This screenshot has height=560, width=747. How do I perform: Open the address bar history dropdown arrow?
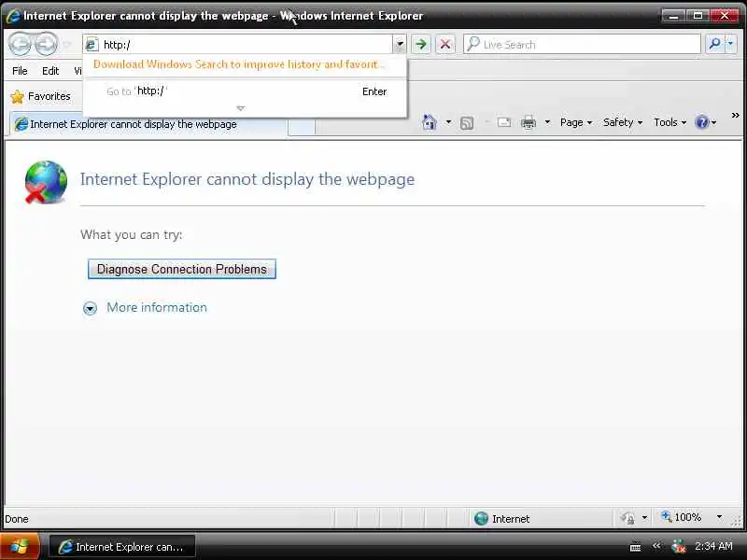[x=400, y=44]
